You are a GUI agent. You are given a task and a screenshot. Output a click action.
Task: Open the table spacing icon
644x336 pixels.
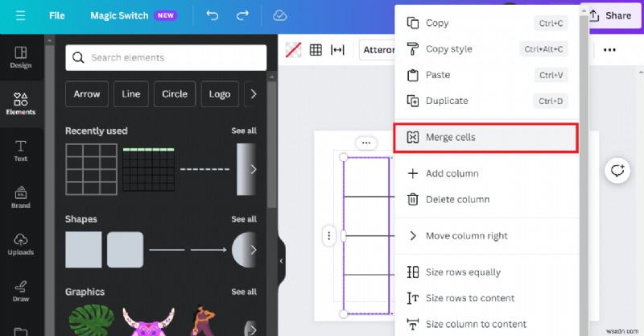(337, 50)
